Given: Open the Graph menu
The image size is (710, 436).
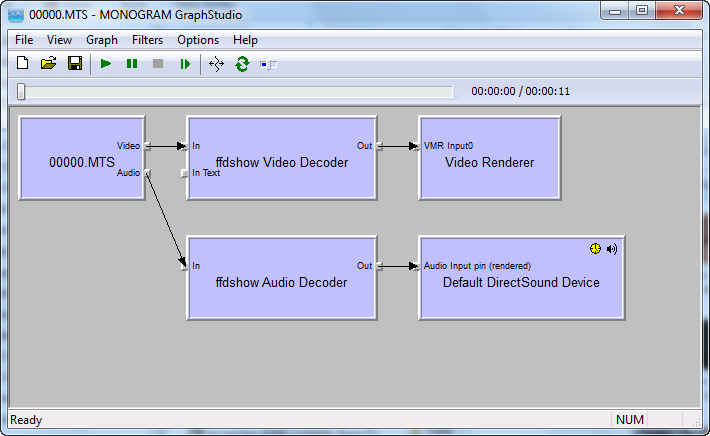Looking at the screenshot, I should pyautogui.click(x=102, y=40).
